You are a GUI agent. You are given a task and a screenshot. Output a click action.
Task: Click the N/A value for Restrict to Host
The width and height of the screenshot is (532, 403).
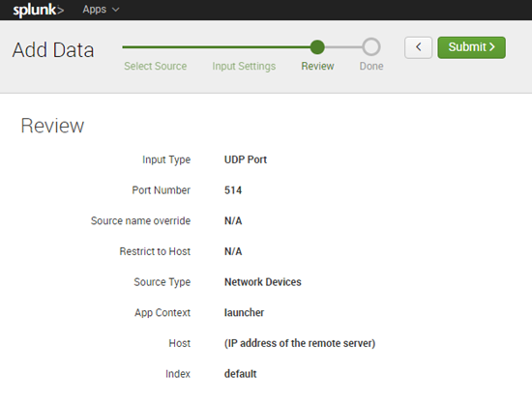tap(233, 251)
